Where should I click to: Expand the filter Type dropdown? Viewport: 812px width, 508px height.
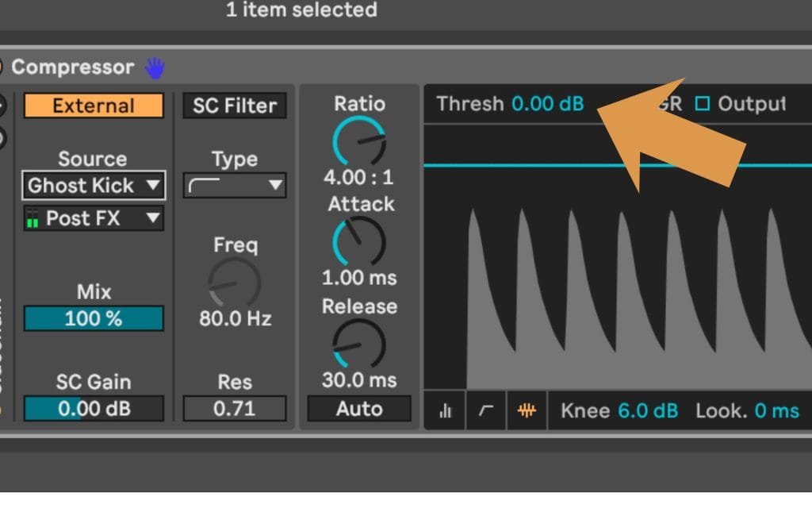tap(235, 186)
